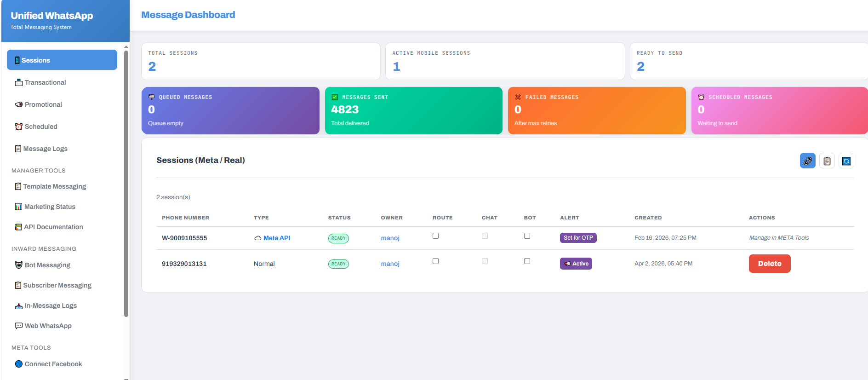The width and height of the screenshot is (868, 380).
Task: Click the sidebar scroll up arrow
Action: click(126, 47)
